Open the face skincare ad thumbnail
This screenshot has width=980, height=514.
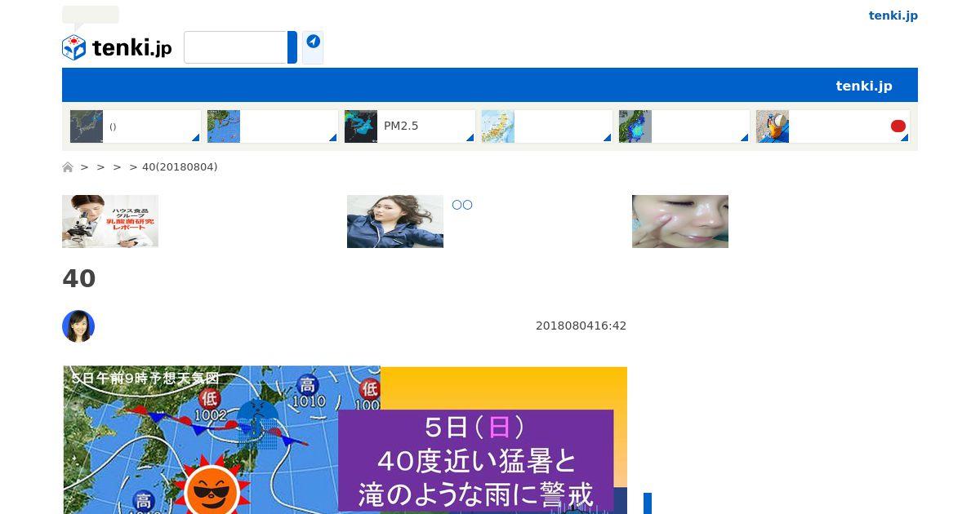click(680, 221)
